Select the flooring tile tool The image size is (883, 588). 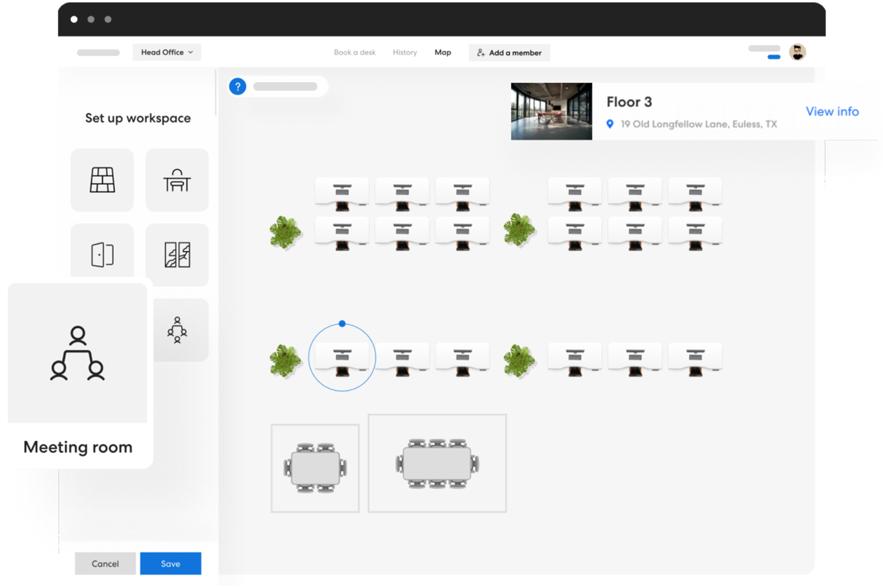coord(102,180)
